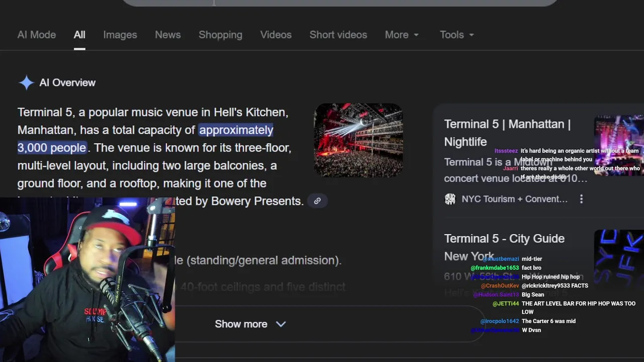
Task: Click chat username @JETTI44
Action: pyautogui.click(x=506, y=304)
